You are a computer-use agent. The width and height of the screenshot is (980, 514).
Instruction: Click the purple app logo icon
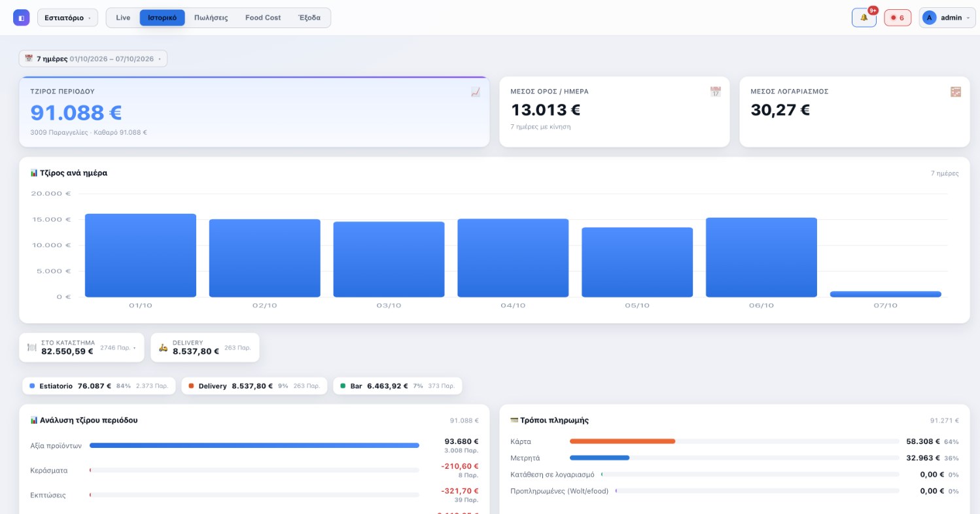(x=21, y=18)
